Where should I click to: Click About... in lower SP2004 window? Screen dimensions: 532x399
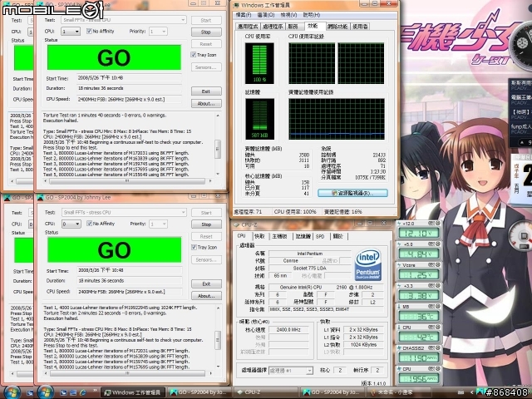point(206,296)
